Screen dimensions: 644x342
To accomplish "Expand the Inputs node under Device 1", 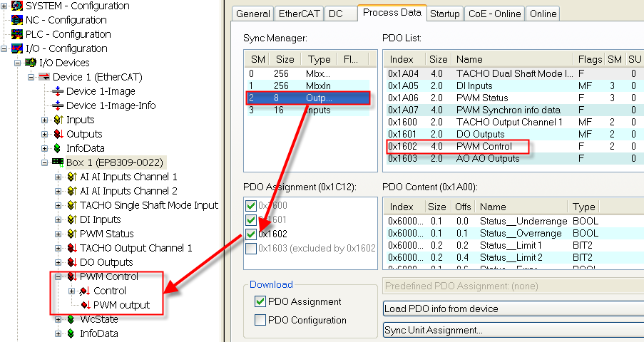I will [x=44, y=120].
